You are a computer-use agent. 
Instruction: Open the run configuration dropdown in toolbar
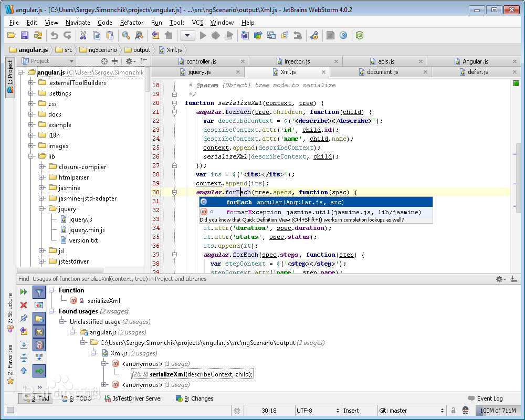pos(187,35)
